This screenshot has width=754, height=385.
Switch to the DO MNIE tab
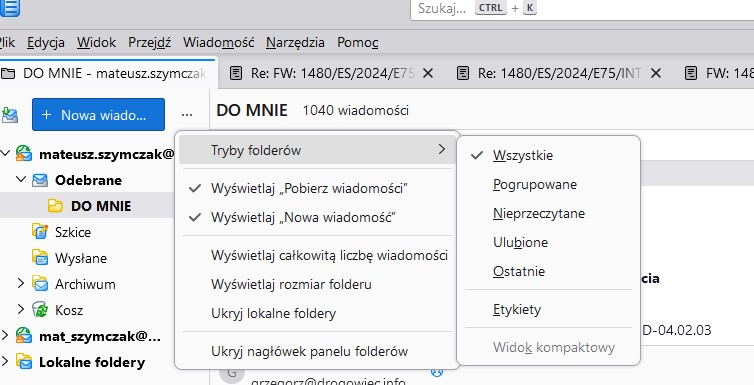[108, 73]
